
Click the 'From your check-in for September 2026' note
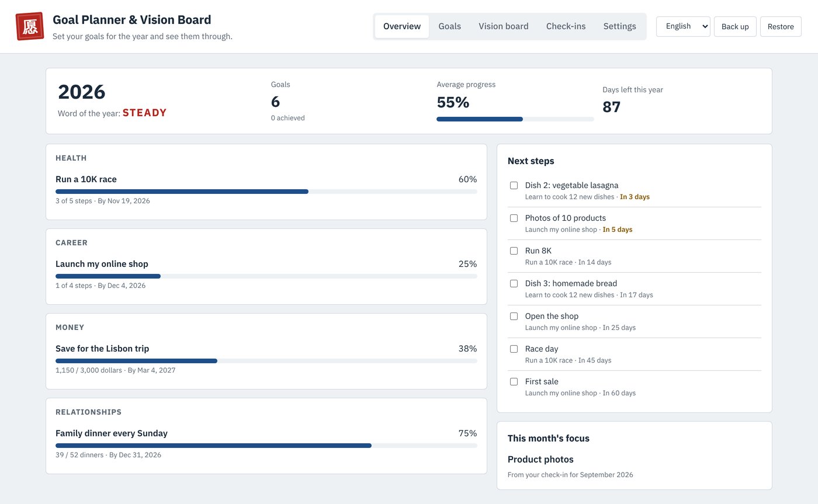[x=570, y=475]
